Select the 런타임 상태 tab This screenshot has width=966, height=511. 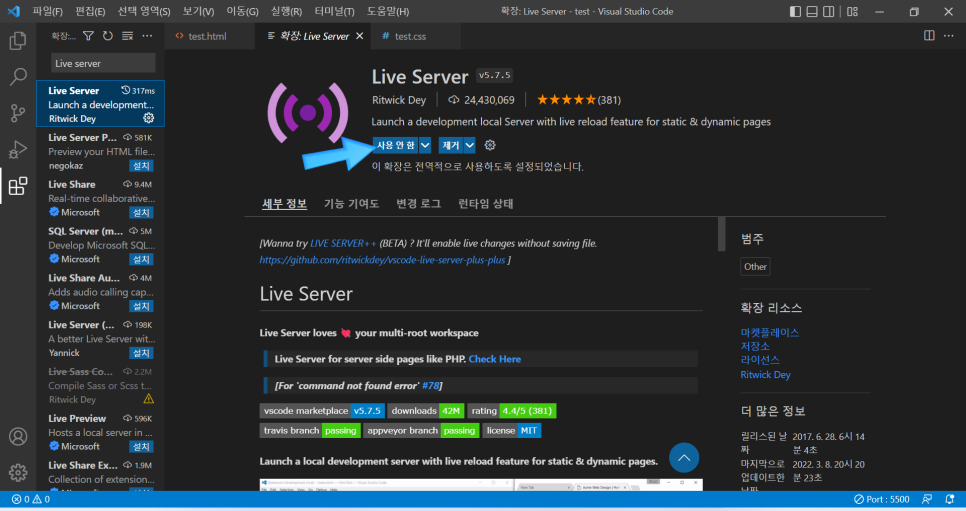coord(485,203)
